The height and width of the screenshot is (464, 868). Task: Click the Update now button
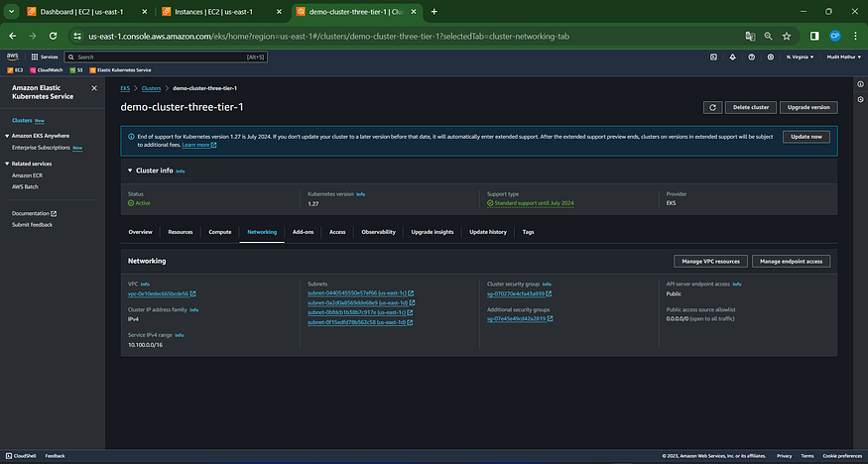[806, 137]
